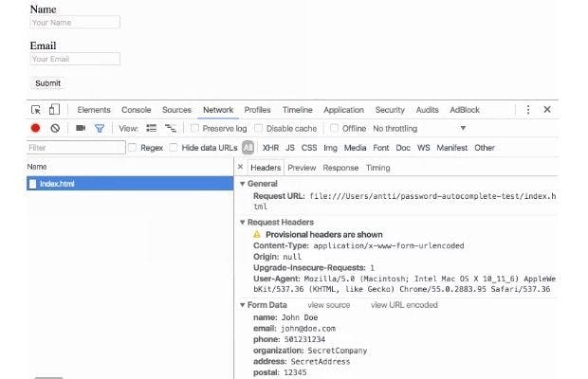588x379 pixels.
Task: Click the Content-Type header value
Action: [389, 246]
